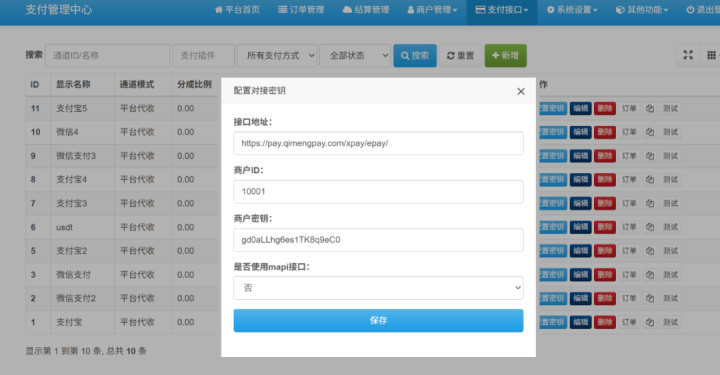Click 退出 logout in navbar
The width and height of the screenshot is (720, 375).
[x=703, y=10]
